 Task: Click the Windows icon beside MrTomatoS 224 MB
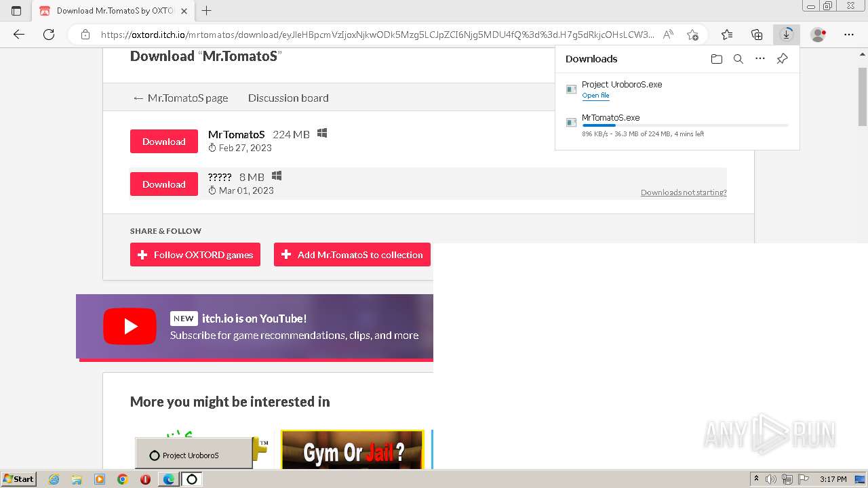click(x=322, y=134)
